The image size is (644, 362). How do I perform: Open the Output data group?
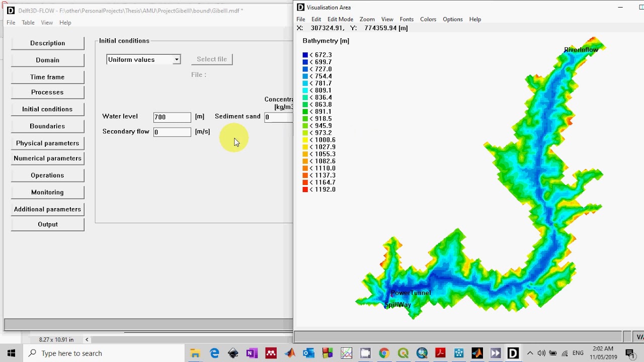(47, 224)
